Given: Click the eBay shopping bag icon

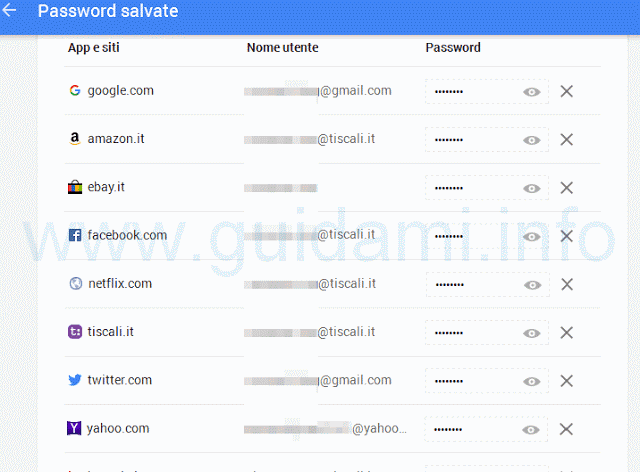Looking at the screenshot, I should pyautogui.click(x=75, y=187).
